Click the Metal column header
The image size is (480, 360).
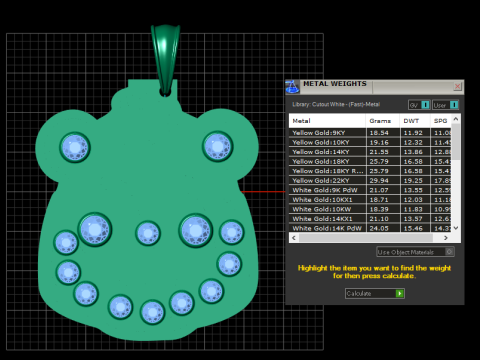tap(327, 121)
